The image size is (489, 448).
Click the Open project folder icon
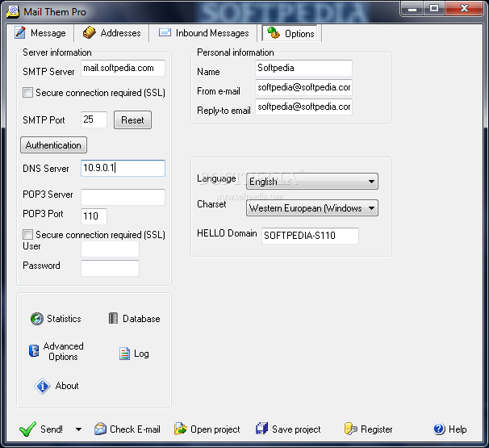[x=180, y=429]
